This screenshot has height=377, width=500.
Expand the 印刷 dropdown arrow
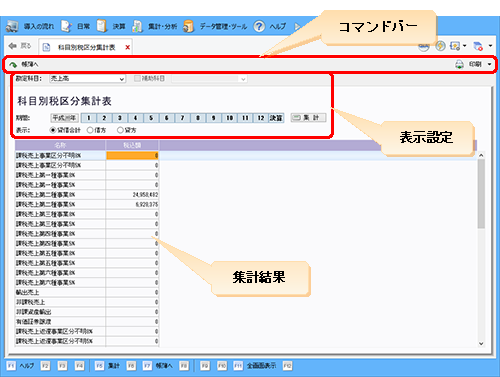coord(489,64)
